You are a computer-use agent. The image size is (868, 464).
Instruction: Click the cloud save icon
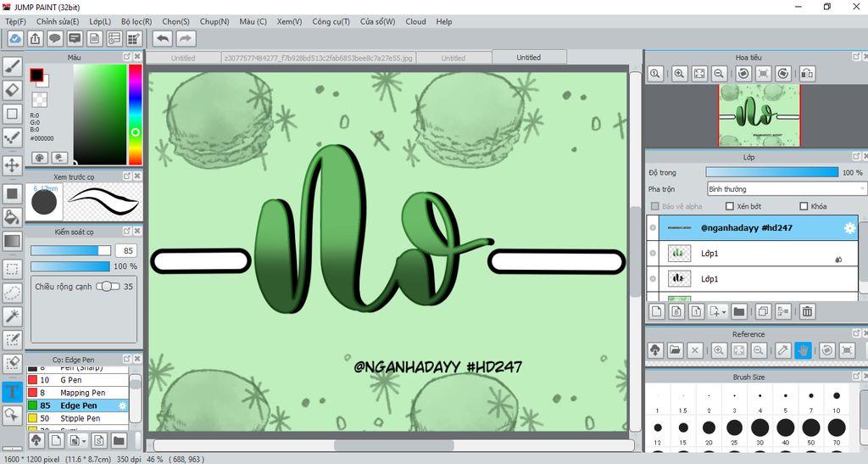pyautogui.click(x=15, y=39)
